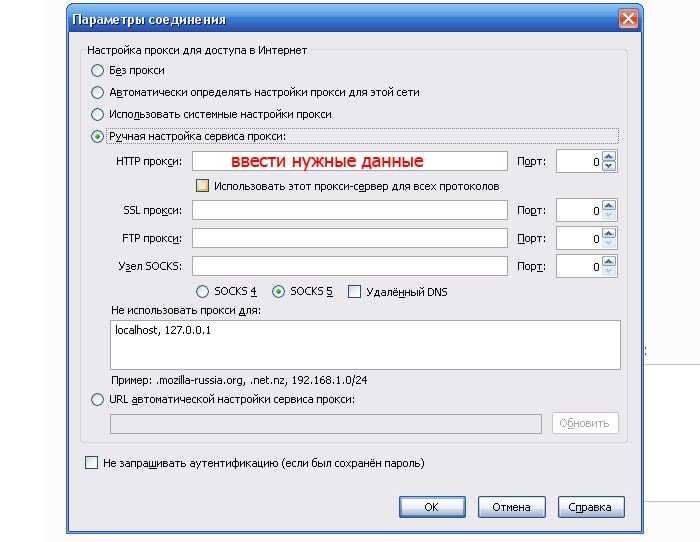Viewport: 700px width, 542px height.
Task: Click the Узел SOCKS host field
Action: (x=350, y=266)
